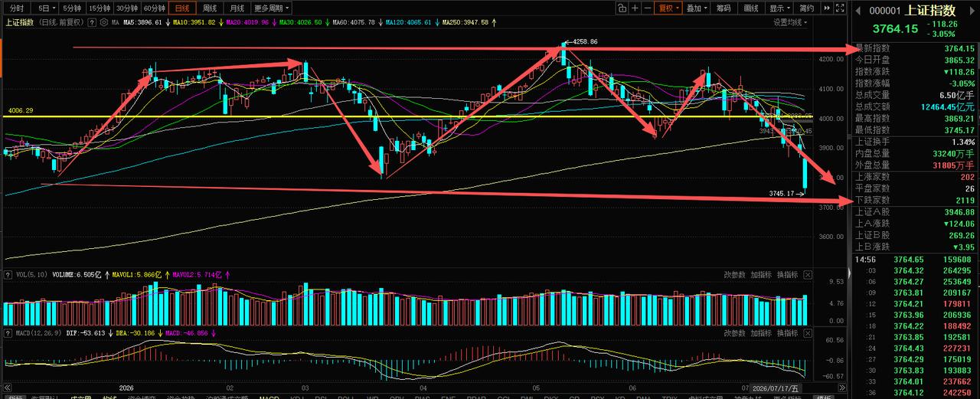
Task: Select the 日线 daily tab
Action: tap(182, 8)
